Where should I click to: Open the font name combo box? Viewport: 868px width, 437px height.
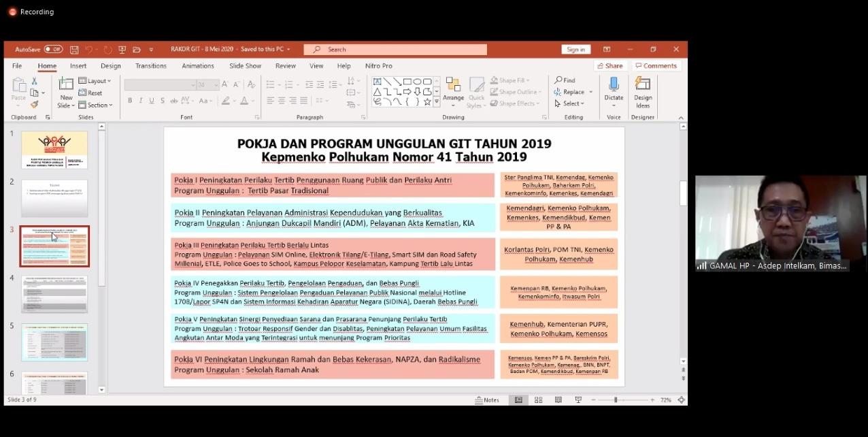[160, 85]
